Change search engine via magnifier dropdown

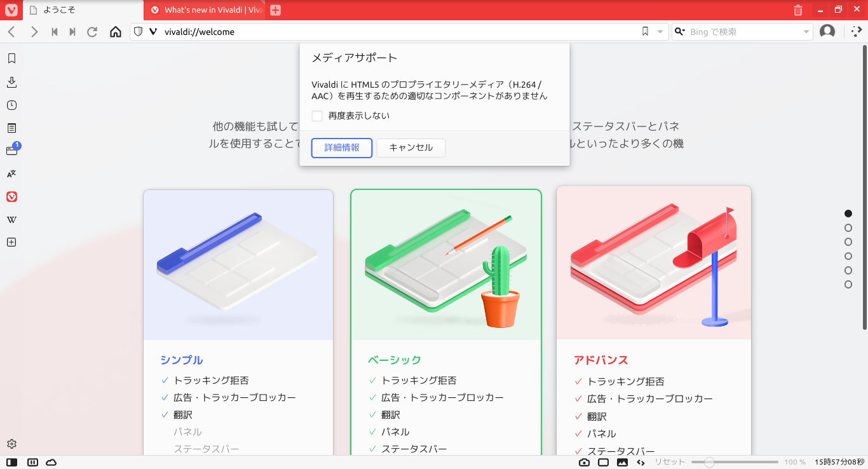point(679,32)
